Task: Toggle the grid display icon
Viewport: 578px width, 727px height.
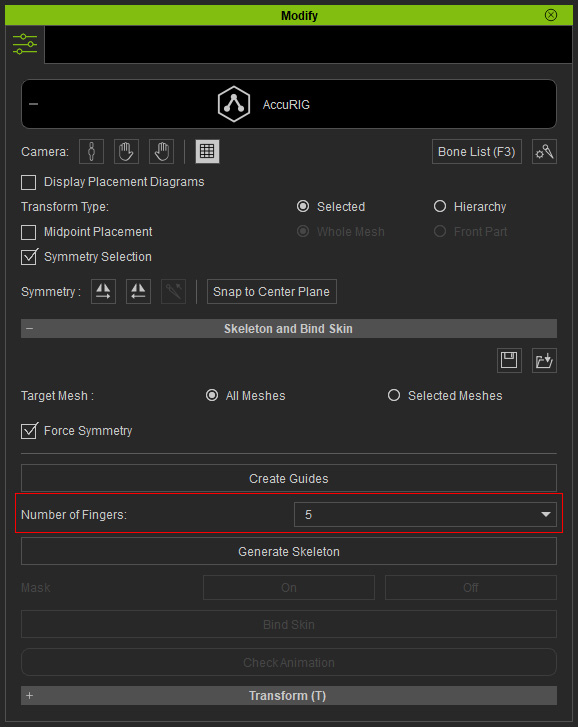Action: (207, 152)
